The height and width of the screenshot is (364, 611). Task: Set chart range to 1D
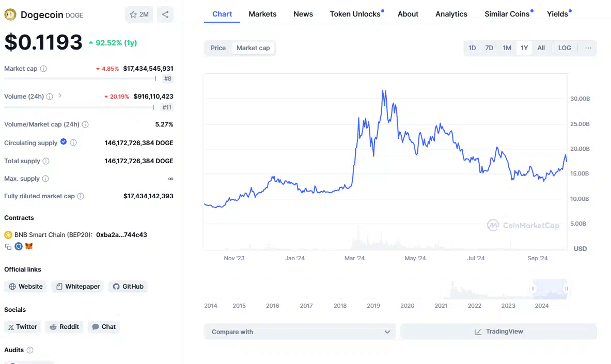click(x=472, y=48)
